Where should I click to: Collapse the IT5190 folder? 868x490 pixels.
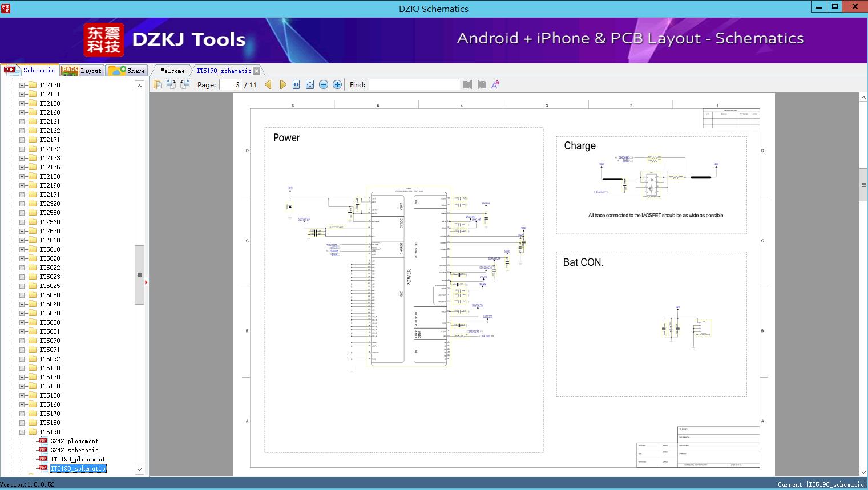(x=22, y=432)
